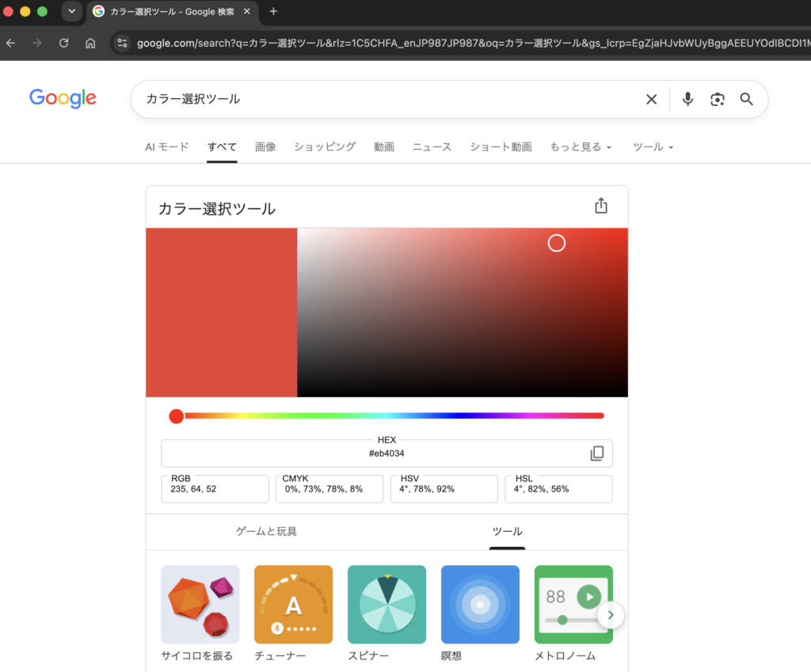Switch to 画像 results tab
The image size is (811, 672).
(x=265, y=147)
